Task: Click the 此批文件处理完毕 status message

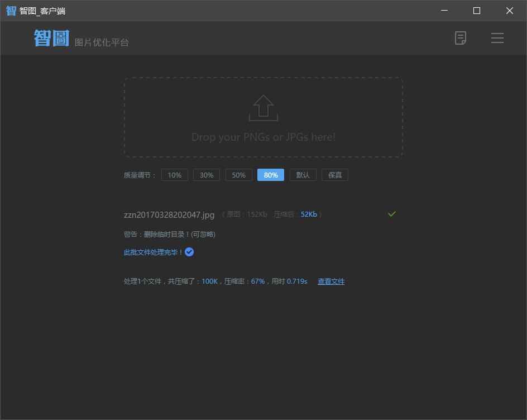Action: pyautogui.click(x=153, y=252)
